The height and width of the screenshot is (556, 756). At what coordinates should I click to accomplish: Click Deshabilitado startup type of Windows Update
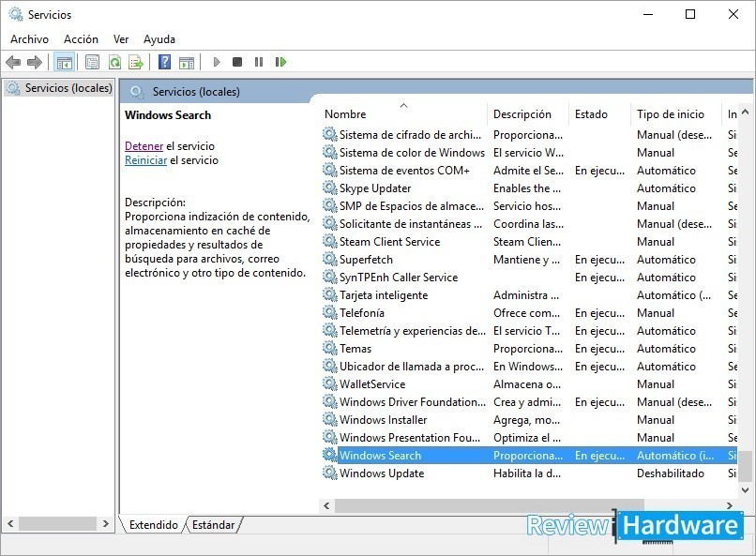(671, 473)
